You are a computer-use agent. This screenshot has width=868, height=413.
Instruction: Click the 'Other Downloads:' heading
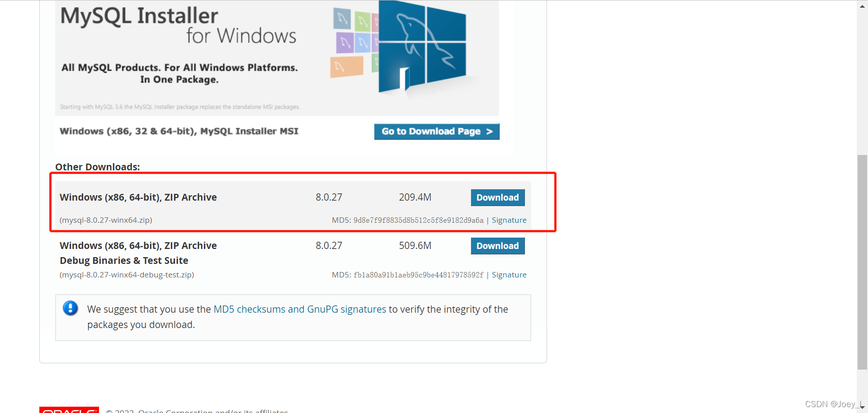(x=98, y=167)
